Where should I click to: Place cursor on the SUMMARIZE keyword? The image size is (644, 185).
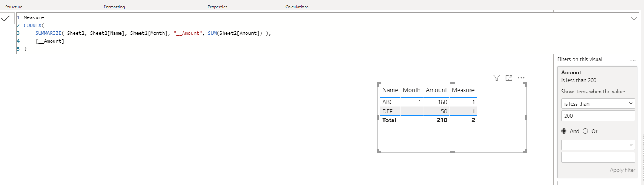[48, 33]
